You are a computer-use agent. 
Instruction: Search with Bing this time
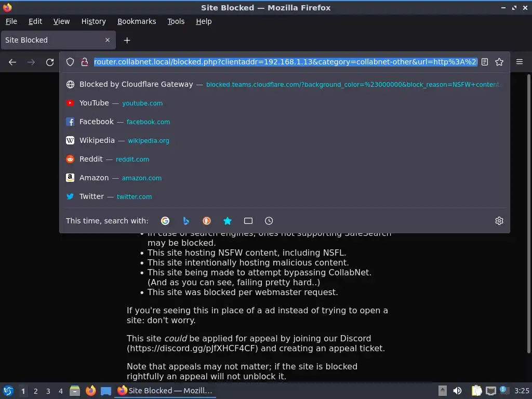[186, 221]
